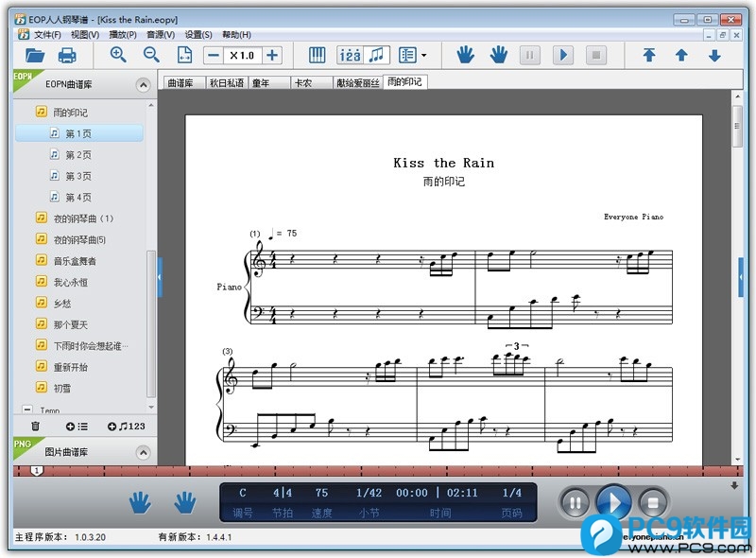Add a new score with plus-123 icon
This screenshot has width=756, height=558.
tap(127, 427)
